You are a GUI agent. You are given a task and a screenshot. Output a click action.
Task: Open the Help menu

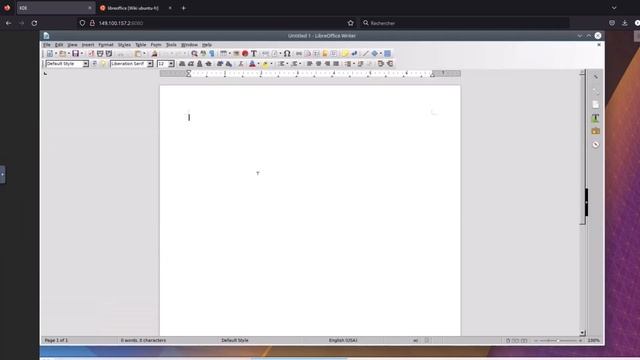207,45
